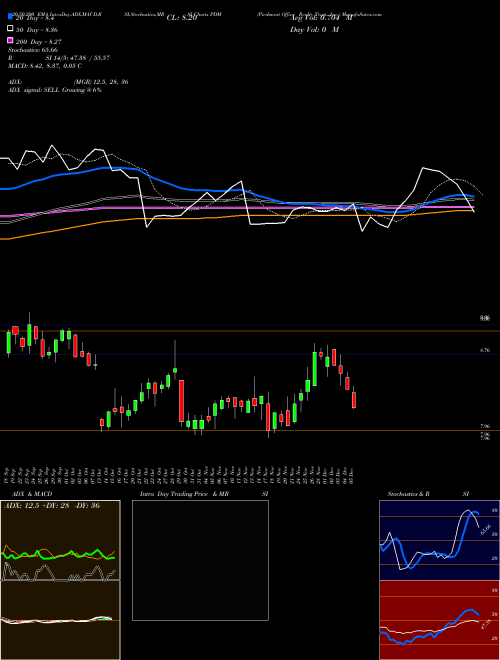Click the 'Stochastics & R' panel title
The image size is (500, 660).
tap(409, 494)
